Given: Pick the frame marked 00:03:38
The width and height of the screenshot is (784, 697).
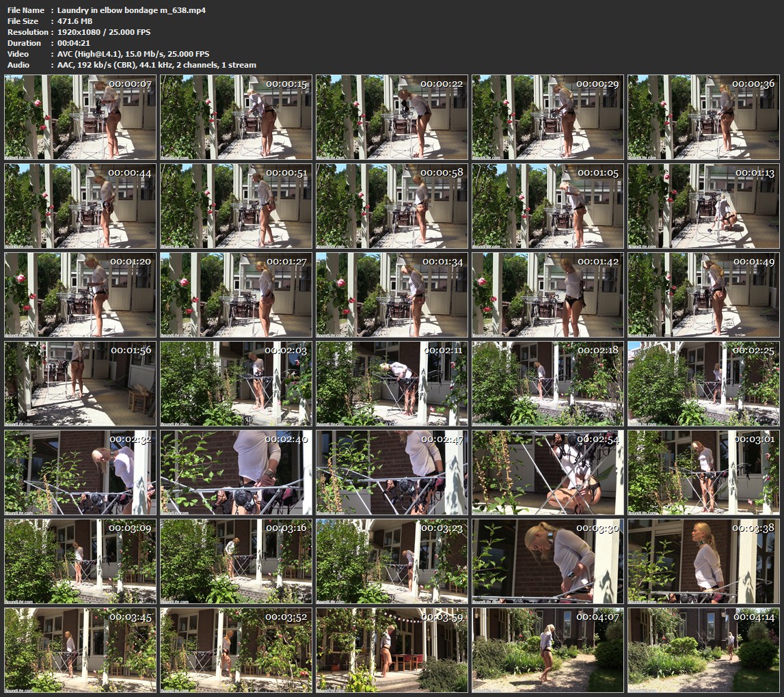Looking at the screenshot, I should (x=703, y=562).
